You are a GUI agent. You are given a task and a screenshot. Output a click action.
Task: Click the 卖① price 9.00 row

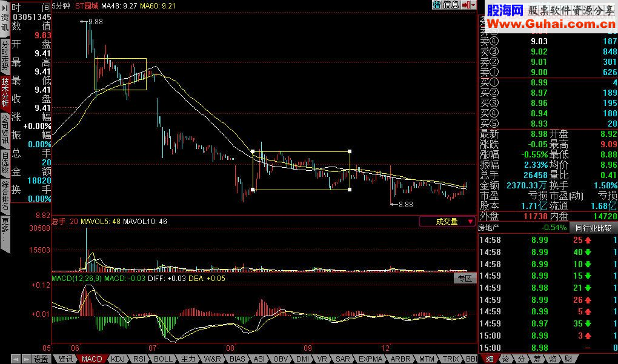pos(548,72)
